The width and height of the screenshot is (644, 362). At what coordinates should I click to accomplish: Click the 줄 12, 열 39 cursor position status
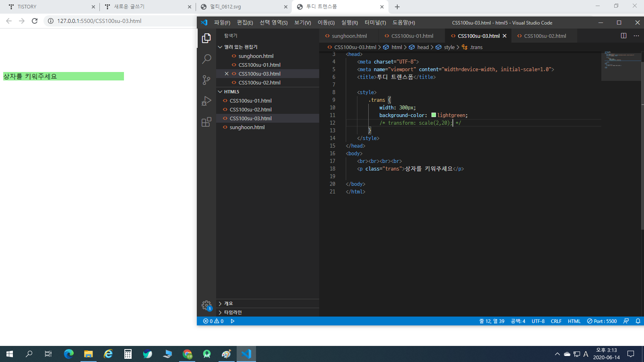click(491, 321)
